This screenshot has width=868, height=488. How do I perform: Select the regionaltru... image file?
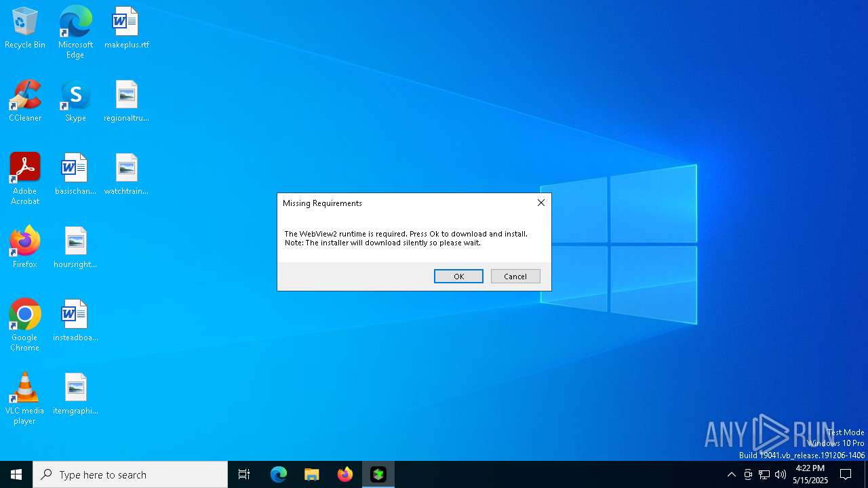pos(126,102)
